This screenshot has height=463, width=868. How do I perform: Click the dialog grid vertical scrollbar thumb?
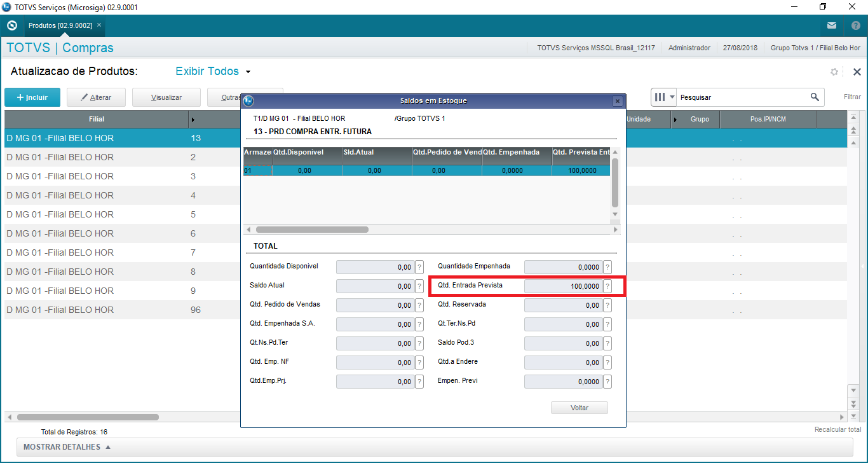click(x=614, y=183)
